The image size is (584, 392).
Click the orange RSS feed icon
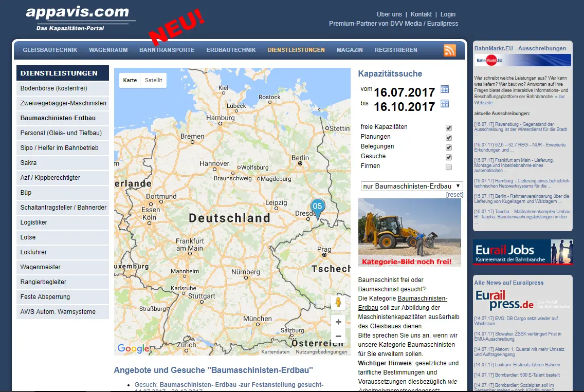tap(450, 50)
